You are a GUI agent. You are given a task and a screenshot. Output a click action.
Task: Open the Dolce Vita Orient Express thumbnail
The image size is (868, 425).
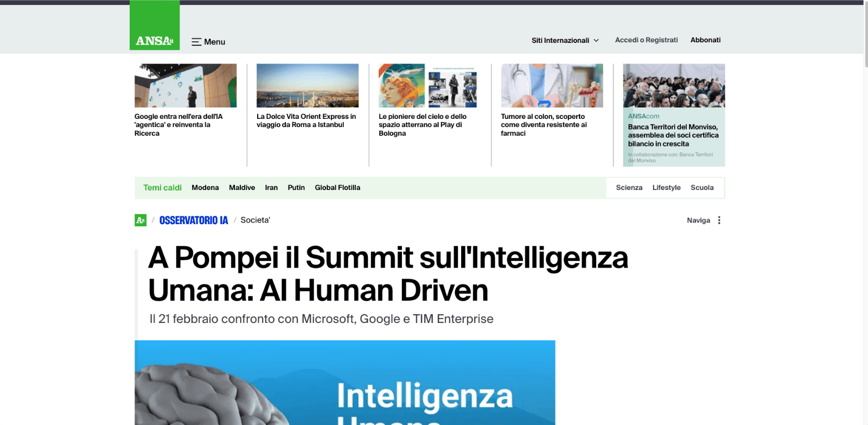tap(308, 86)
